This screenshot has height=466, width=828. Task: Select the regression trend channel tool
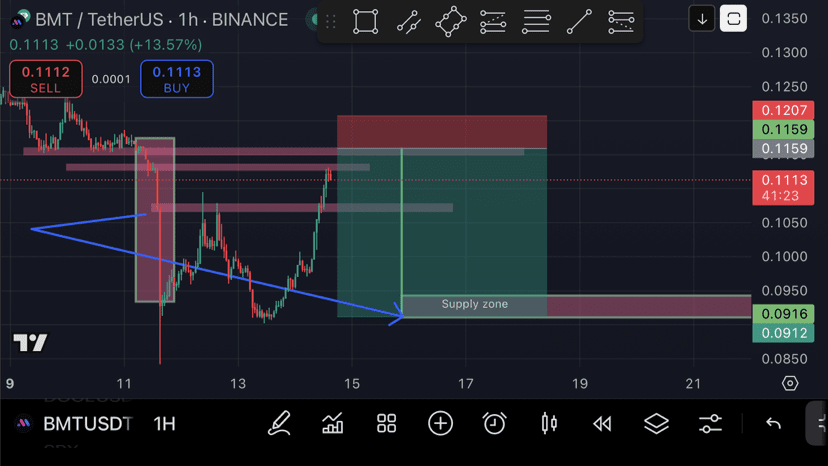coord(493,22)
